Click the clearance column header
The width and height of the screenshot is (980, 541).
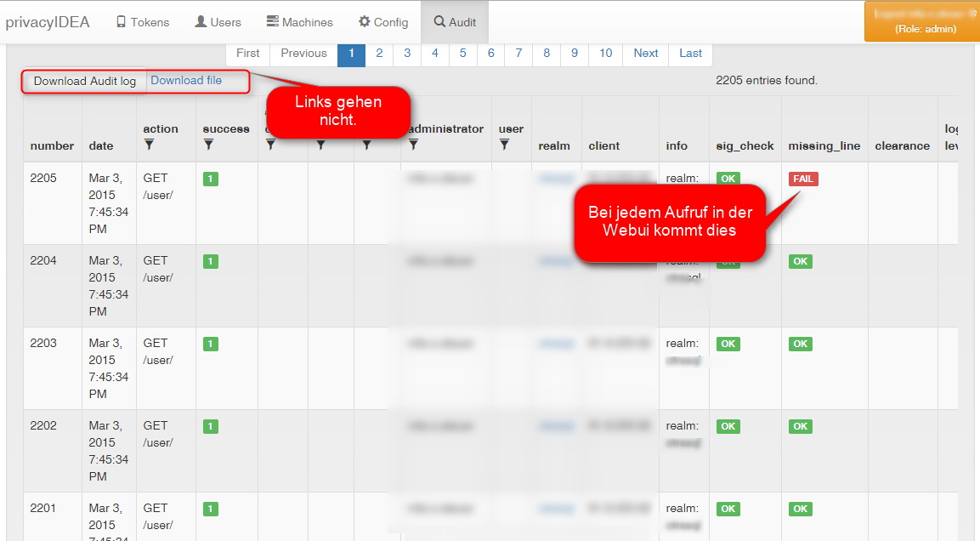(x=903, y=145)
